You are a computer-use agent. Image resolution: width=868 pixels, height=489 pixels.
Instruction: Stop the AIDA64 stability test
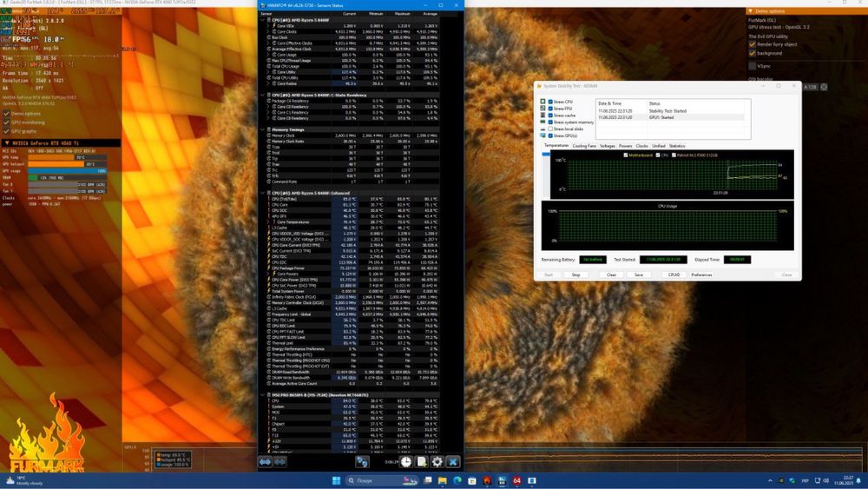pyautogui.click(x=575, y=274)
